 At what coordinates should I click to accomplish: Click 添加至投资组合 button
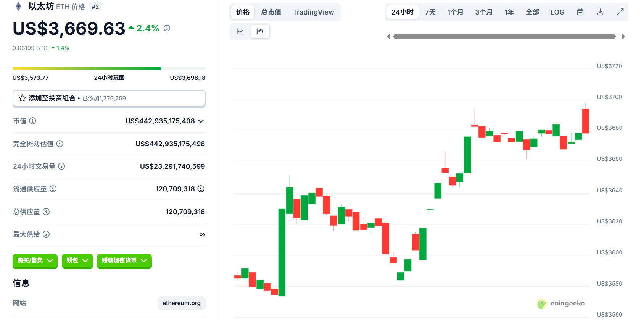pos(109,99)
